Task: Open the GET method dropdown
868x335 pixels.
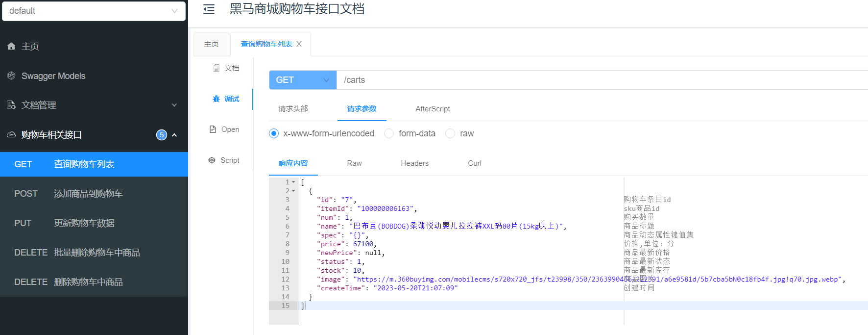Action: 303,80
